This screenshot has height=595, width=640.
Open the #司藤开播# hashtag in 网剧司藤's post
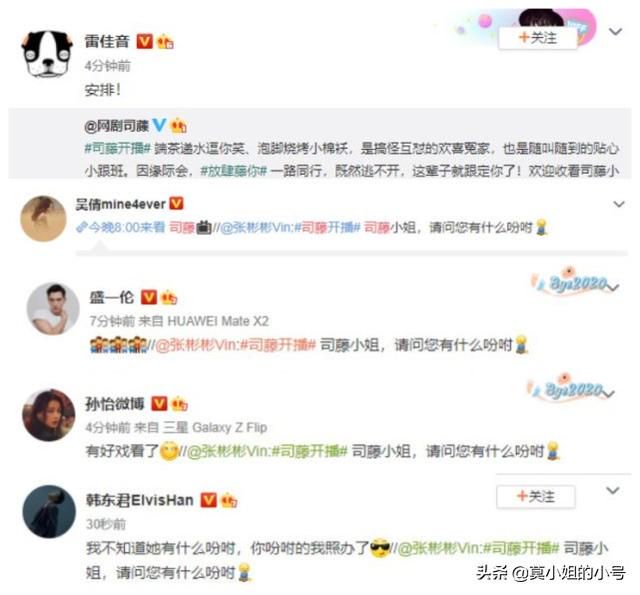pyautogui.click(x=118, y=148)
